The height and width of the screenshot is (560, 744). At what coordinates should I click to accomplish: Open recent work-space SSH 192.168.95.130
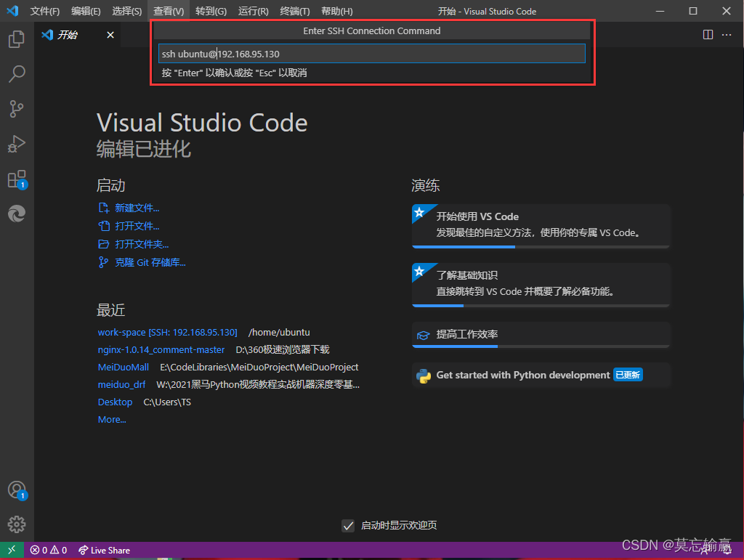pyautogui.click(x=167, y=333)
